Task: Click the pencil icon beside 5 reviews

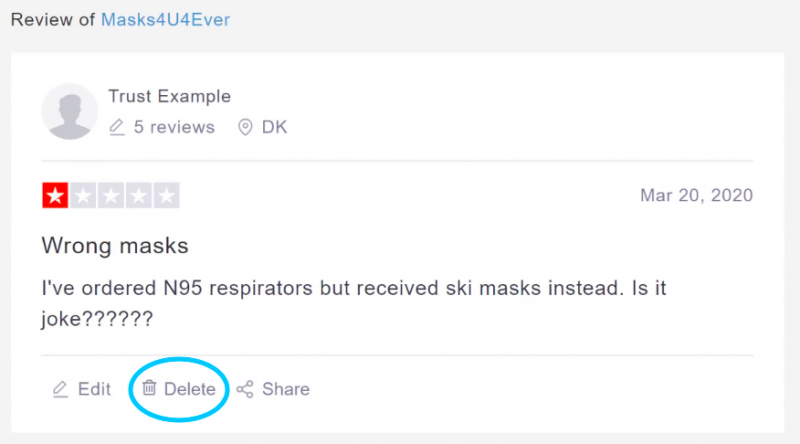Action: click(x=117, y=127)
